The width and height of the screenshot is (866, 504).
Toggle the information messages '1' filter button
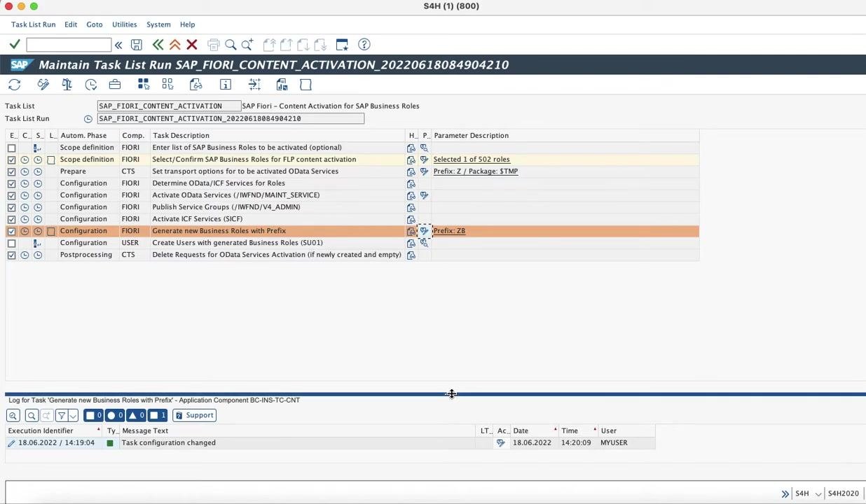coord(158,415)
